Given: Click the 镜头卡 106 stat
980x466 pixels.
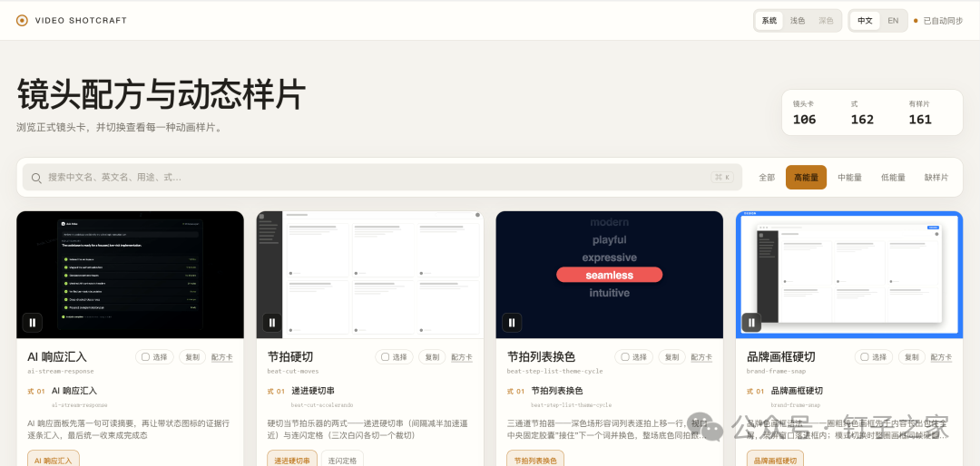Looking at the screenshot, I should 804,112.
